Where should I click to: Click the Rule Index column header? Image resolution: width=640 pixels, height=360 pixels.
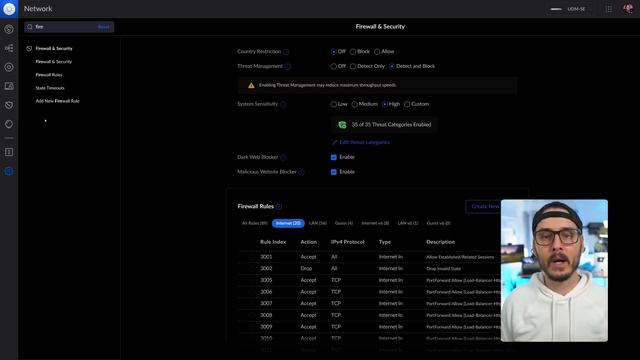273,242
